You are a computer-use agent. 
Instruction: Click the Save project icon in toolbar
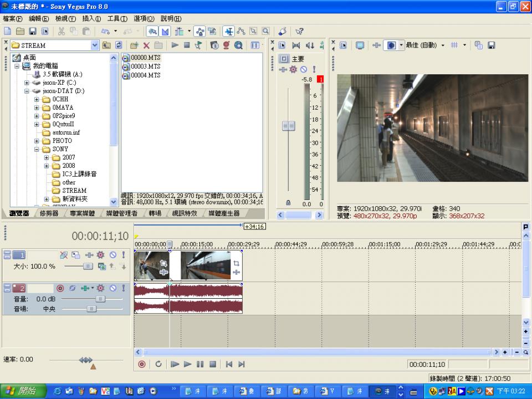click(x=33, y=32)
